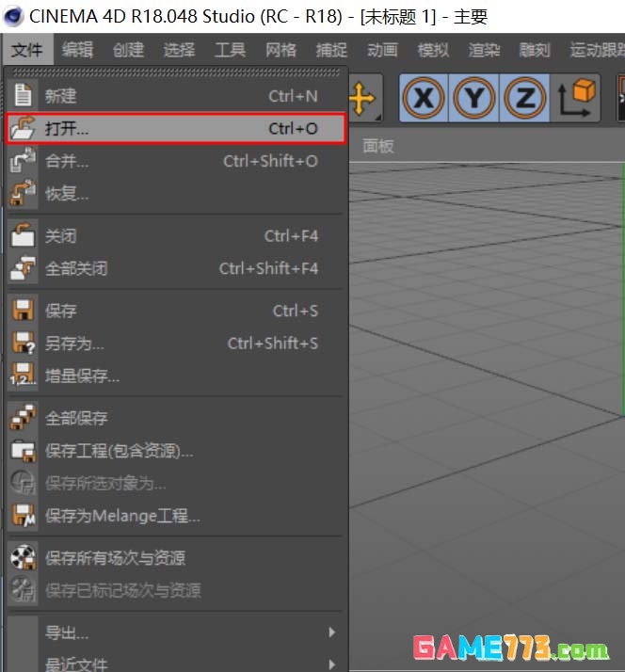Open the 编辑 menu
Image resolution: width=625 pixels, height=672 pixels.
[77, 50]
